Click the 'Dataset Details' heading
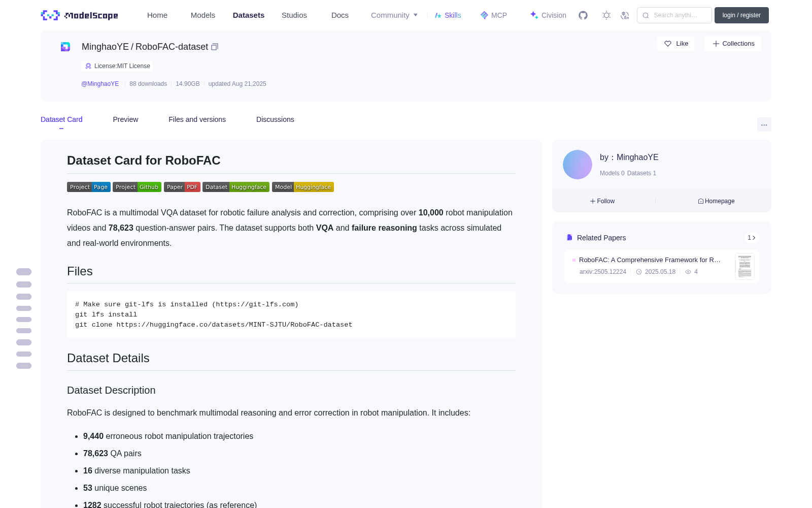Screen dimensions: 812x508 pos(108,358)
